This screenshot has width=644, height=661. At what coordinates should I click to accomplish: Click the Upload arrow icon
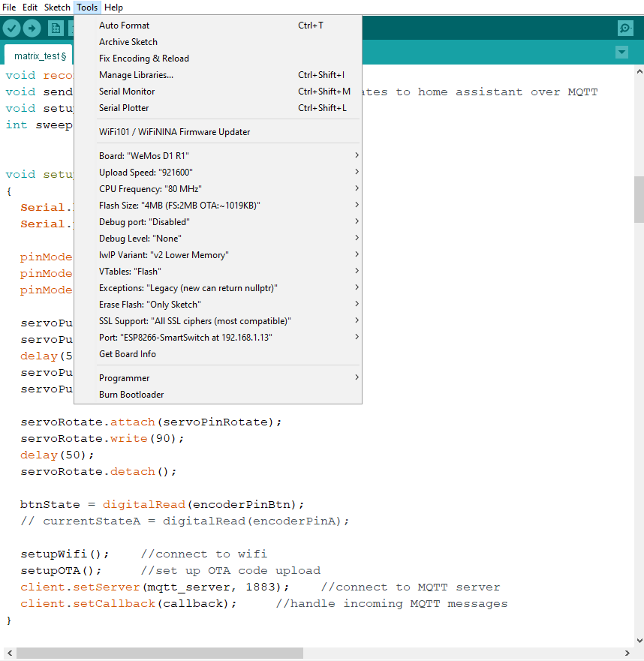(32, 29)
